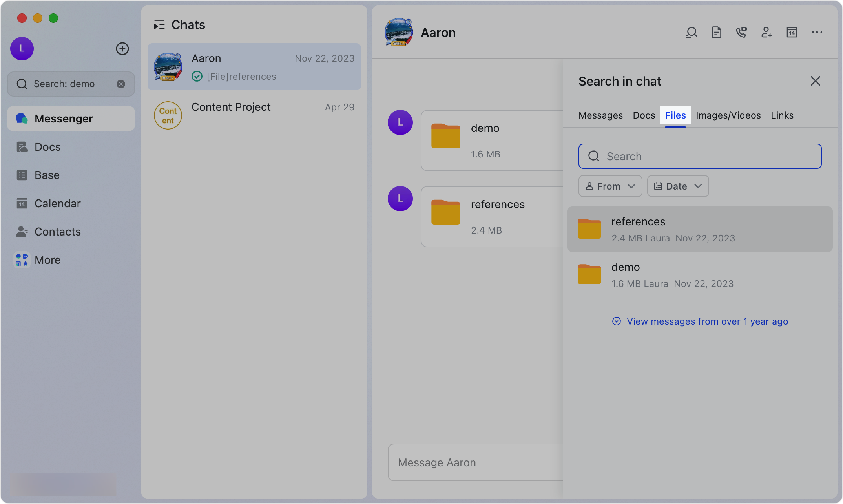843x504 pixels.
Task: Open the docs icon in chat header
Action: [x=717, y=33]
